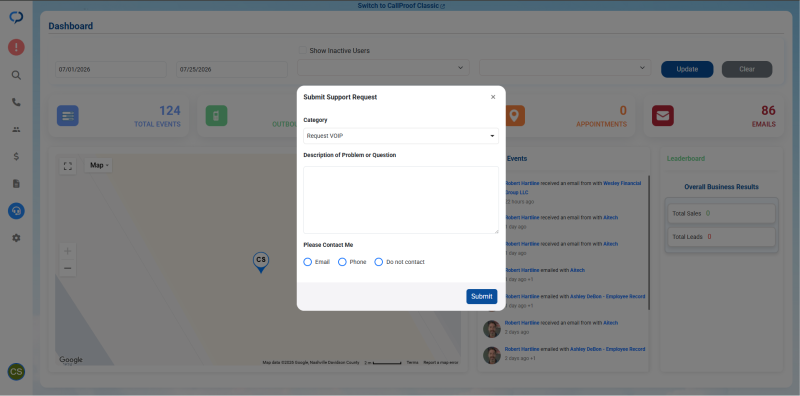
Task: Enable the Show Inactive Users checkbox
Action: pyautogui.click(x=303, y=51)
